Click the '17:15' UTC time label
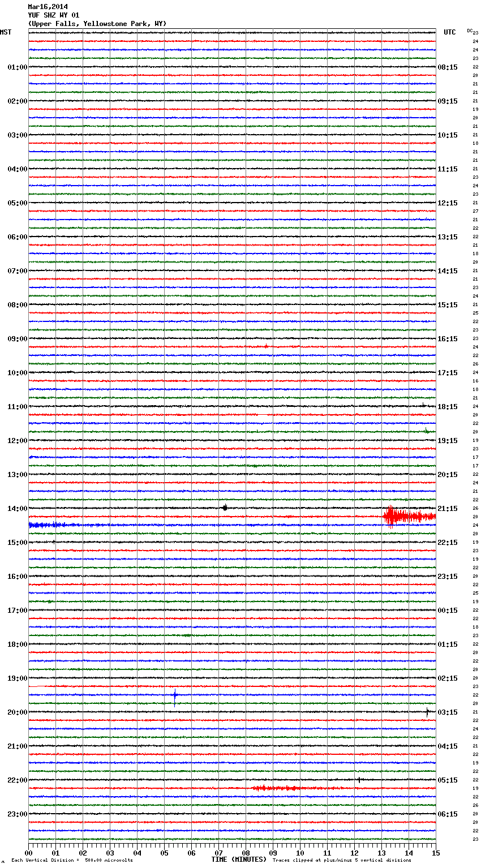Screen dimensions: 481x868 [x=448, y=373]
